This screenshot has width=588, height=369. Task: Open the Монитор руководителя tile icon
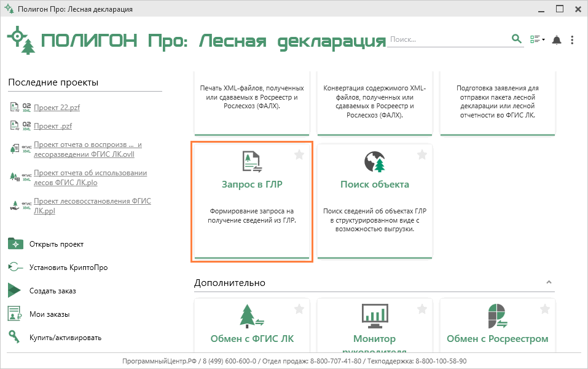[x=375, y=315]
